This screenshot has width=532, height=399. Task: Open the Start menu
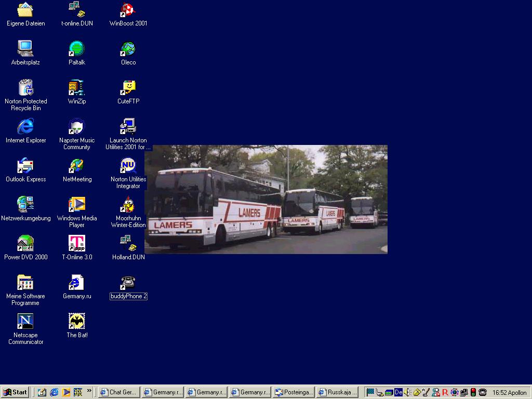coord(15,392)
